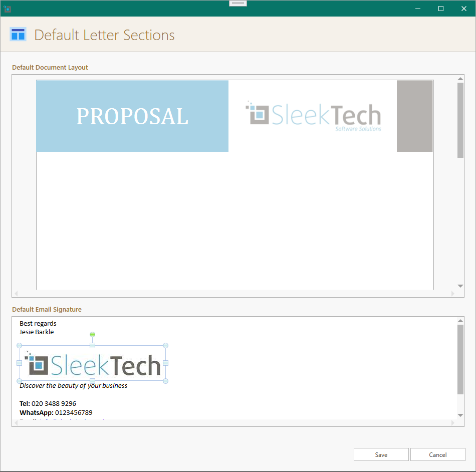Click the email signature scroll down arrow
Viewport: 476px width, 472px height.
point(460,415)
